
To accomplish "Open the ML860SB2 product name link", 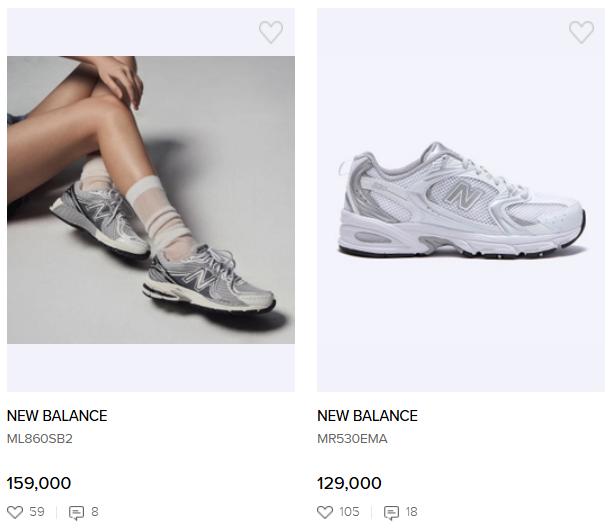I will (40, 439).
